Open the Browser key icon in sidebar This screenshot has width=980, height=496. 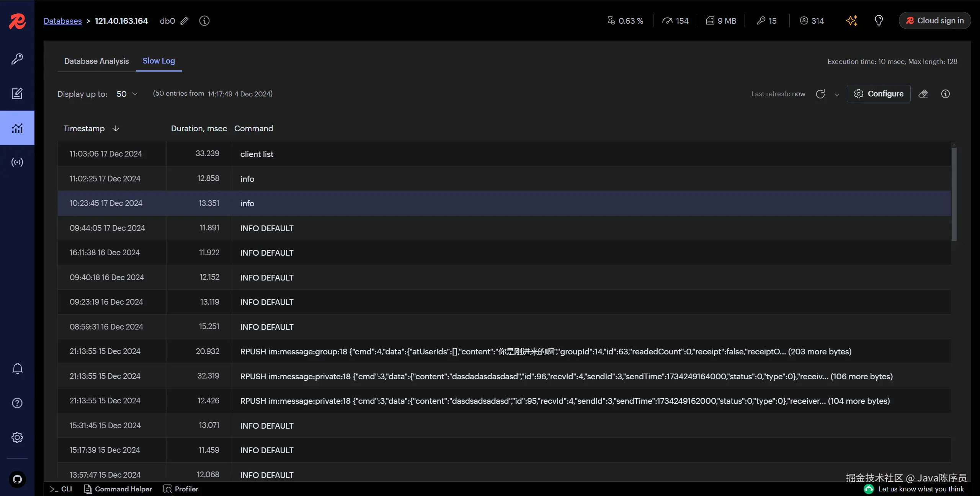pos(17,59)
